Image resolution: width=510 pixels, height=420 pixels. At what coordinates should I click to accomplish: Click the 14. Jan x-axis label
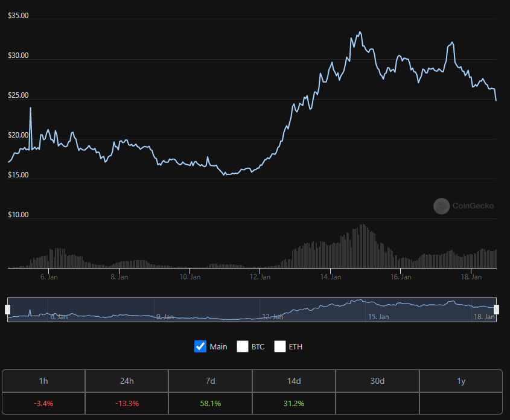coord(330,277)
